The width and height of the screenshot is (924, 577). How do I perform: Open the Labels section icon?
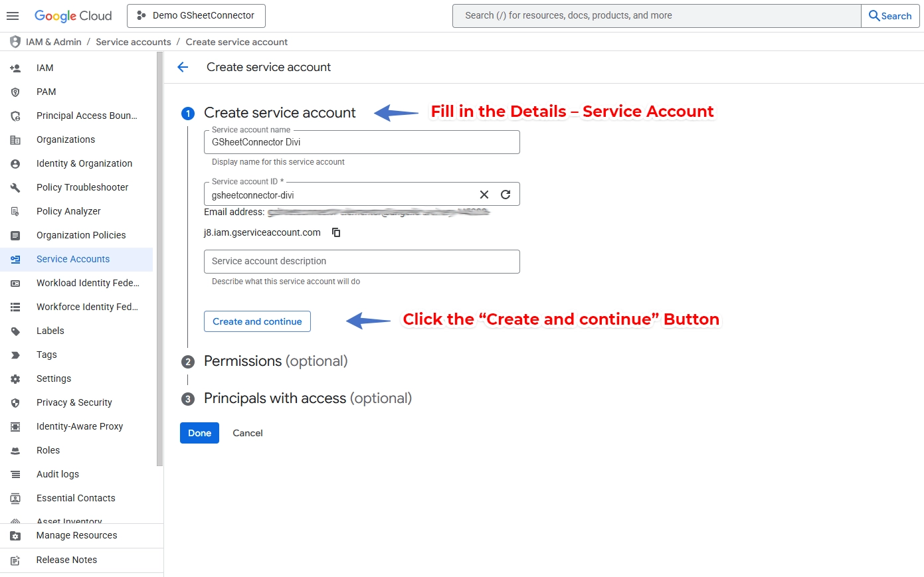tap(15, 331)
